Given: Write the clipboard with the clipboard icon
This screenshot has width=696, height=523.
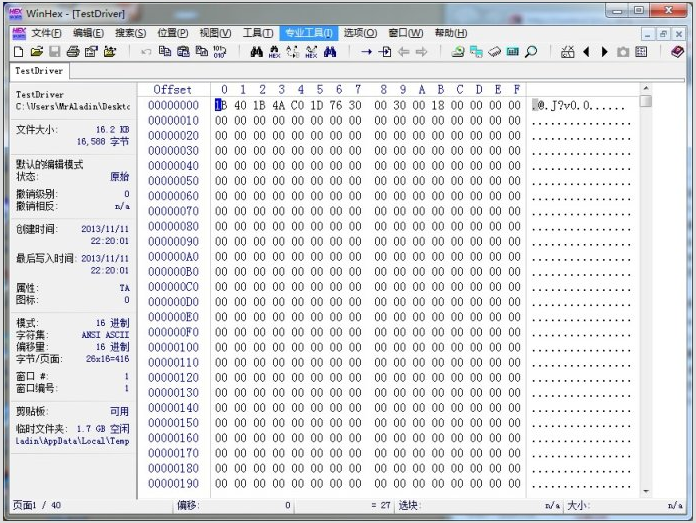Looking at the screenshot, I should 183,52.
